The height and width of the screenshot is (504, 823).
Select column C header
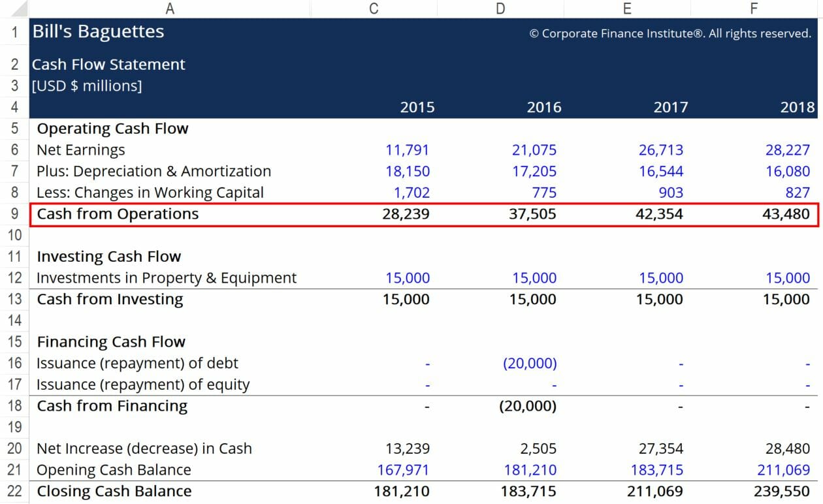pos(373,8)
